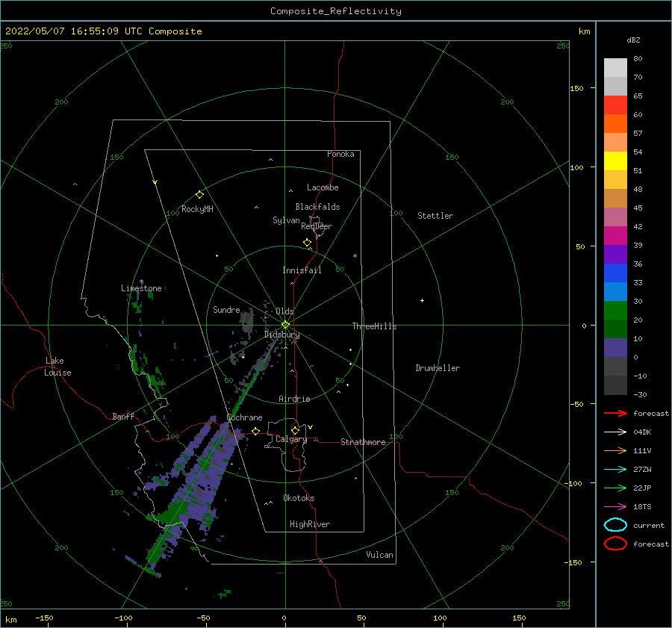Click the Vulcan town label
Screen dimensions: 672x628
point(379,555)
